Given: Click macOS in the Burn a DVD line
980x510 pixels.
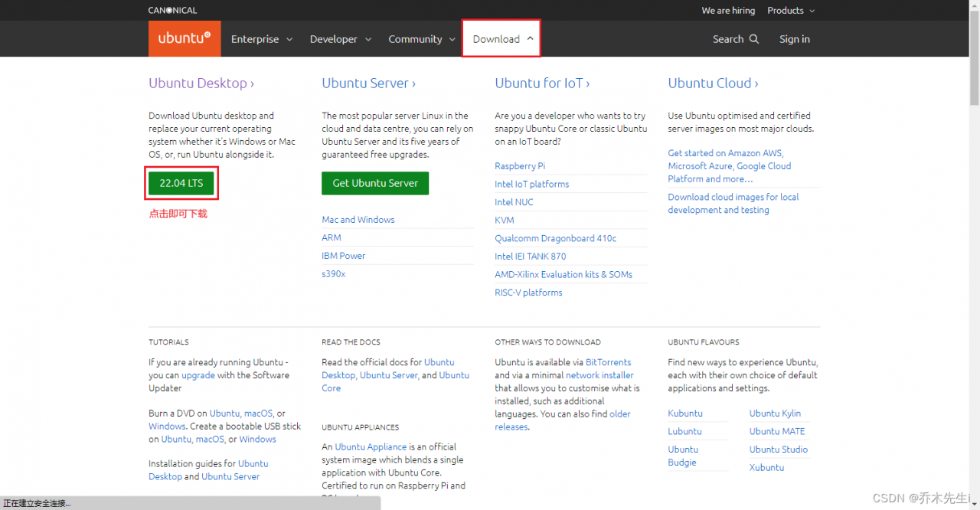Looking at the screenshot, I should pos(258,414).
